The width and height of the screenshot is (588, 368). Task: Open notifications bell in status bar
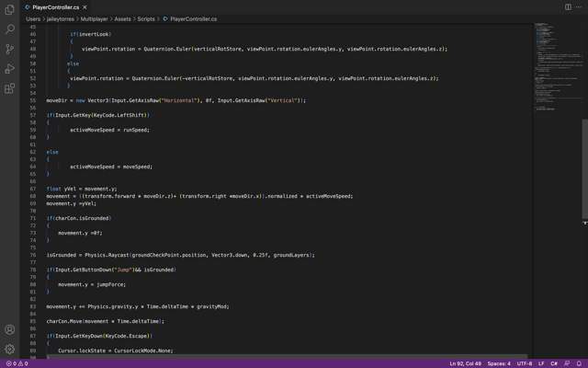(x=579, y=363)
